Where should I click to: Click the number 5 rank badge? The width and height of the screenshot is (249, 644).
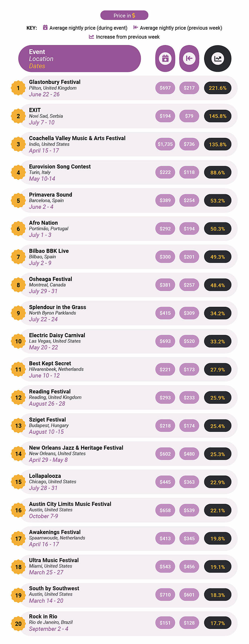pyautogui.click(x=18, y=201)
